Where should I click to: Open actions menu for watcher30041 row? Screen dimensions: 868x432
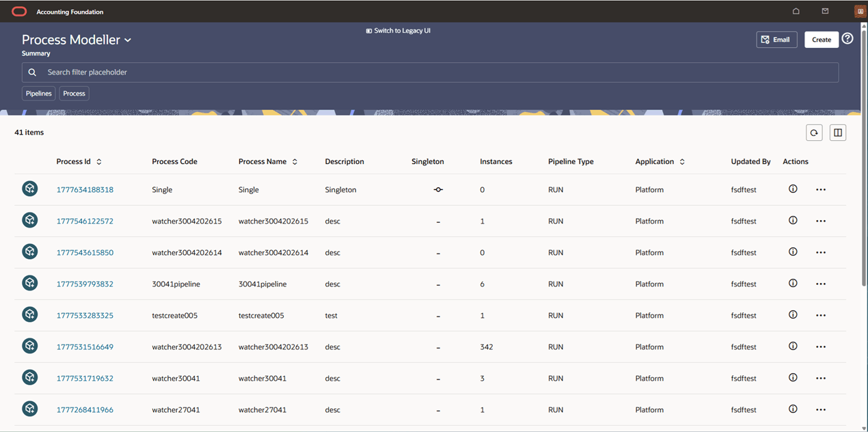click(821, 378)
